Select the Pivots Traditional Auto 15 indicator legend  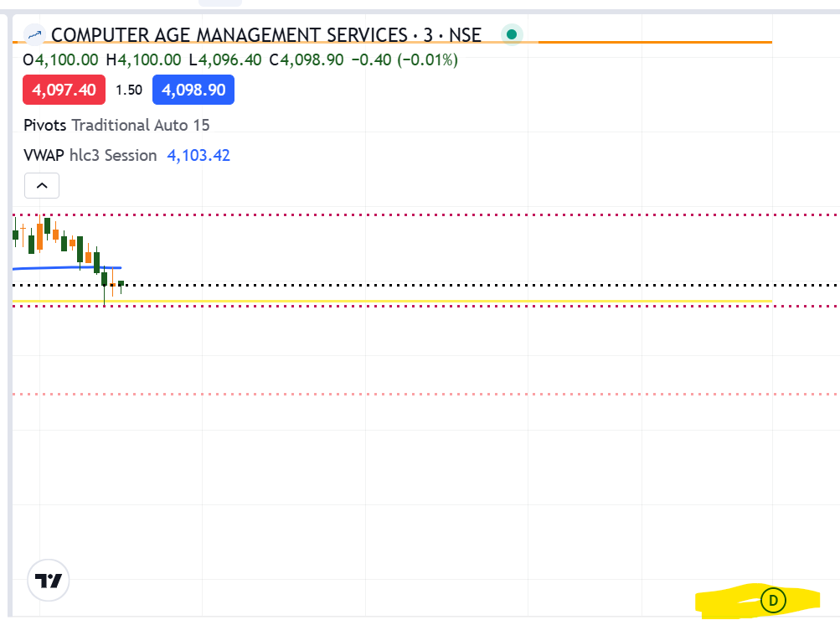tap(116, 126)
